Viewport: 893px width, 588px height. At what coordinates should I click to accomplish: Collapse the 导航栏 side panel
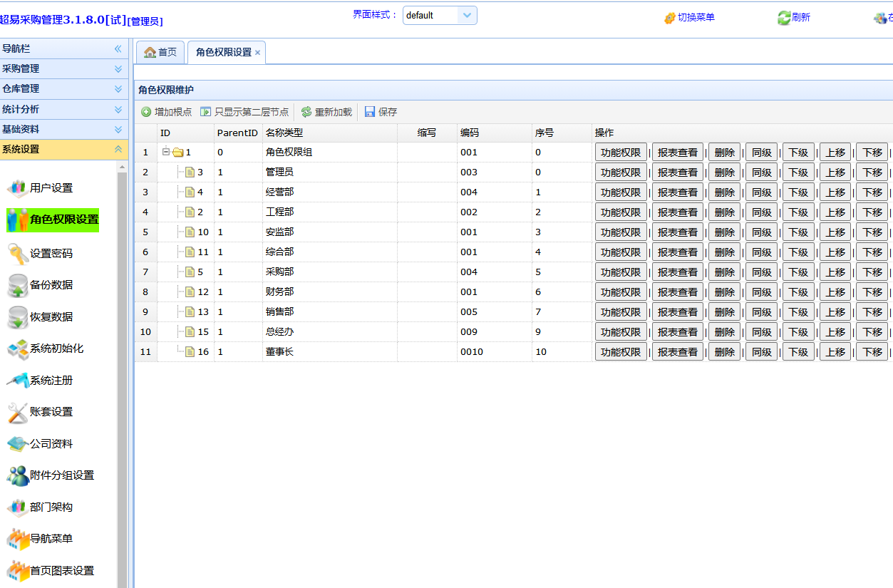pos(118,49)
